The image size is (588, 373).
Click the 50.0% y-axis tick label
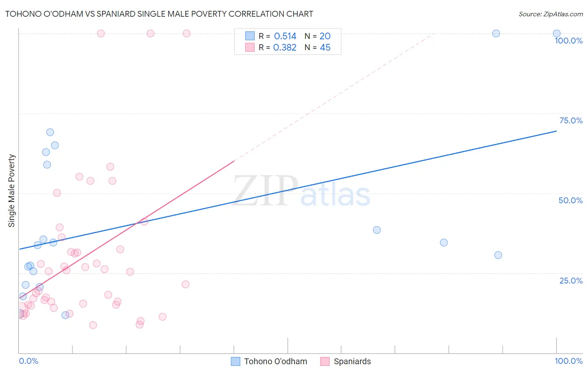point(570,200)
